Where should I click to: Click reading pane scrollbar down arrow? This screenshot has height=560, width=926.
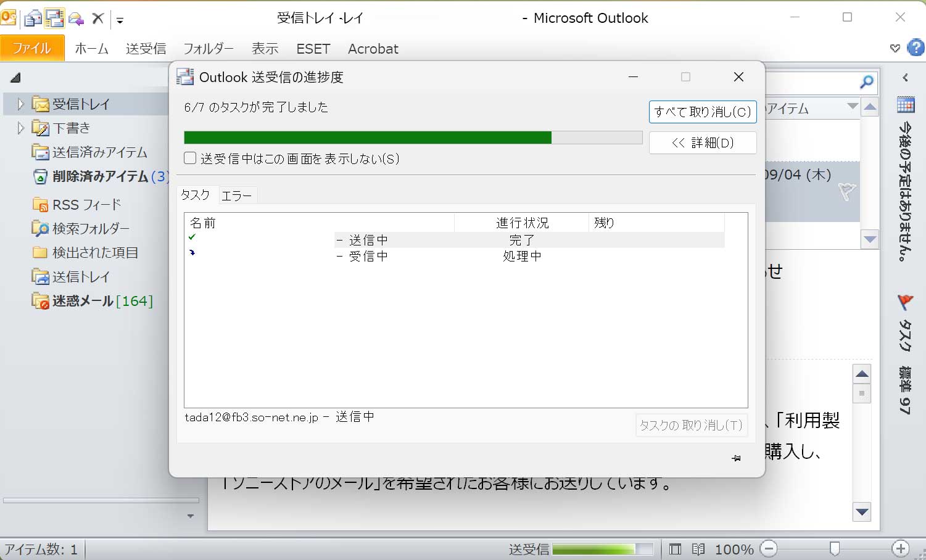tap(862, 511)
